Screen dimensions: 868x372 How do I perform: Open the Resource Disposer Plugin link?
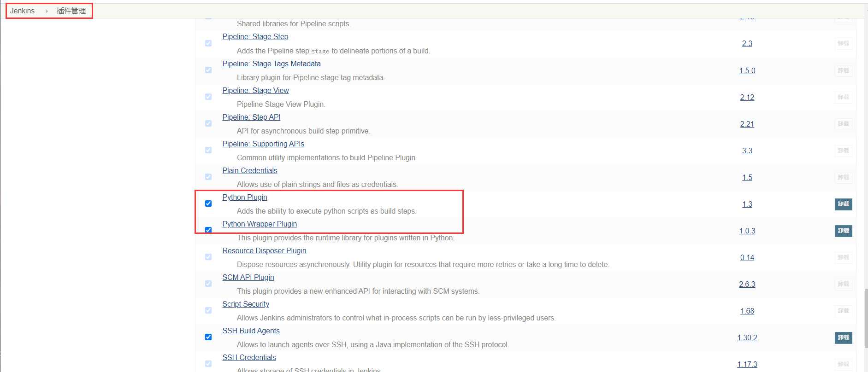[264, 250]
